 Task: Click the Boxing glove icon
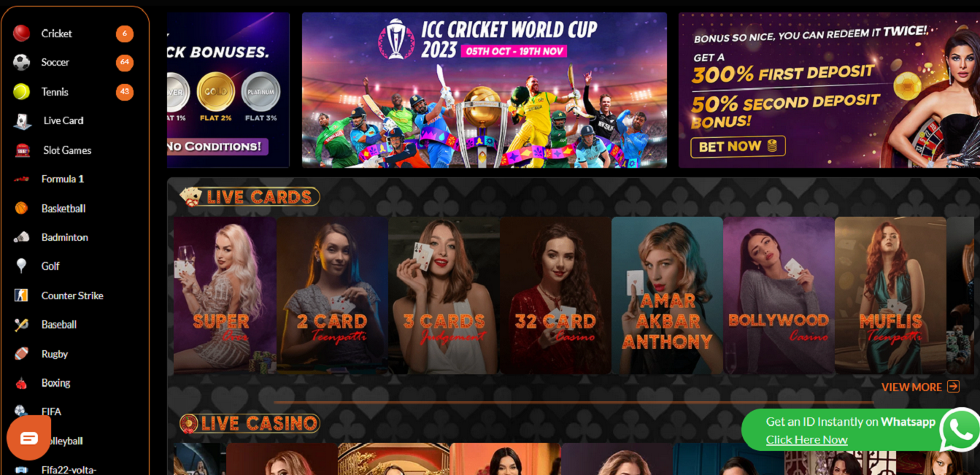coord(22,383)
